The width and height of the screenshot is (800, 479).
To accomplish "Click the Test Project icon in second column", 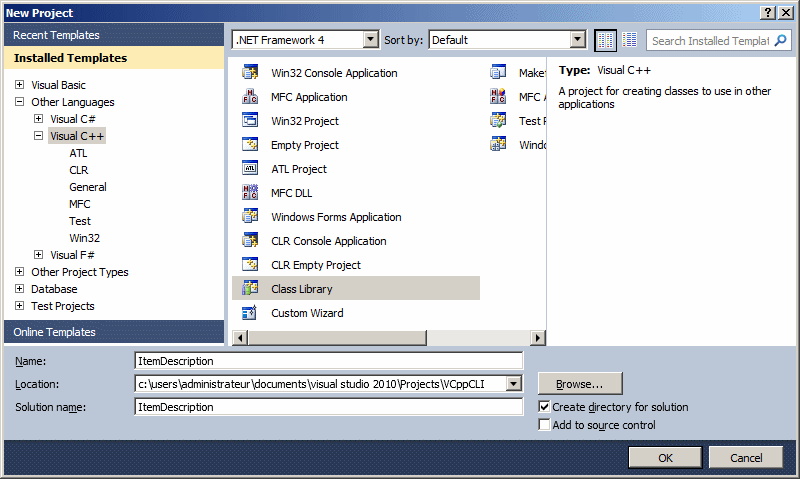I will [x=498, y=120].
